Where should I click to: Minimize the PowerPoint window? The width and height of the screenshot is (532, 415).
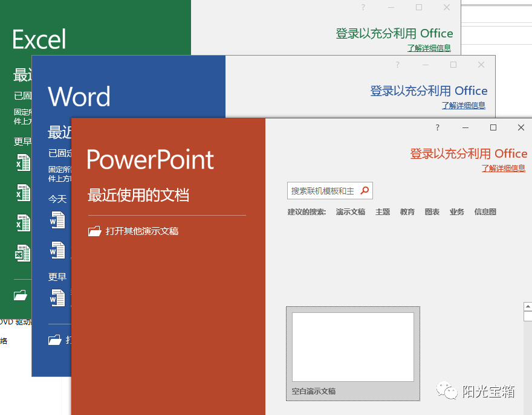(465, 127)
